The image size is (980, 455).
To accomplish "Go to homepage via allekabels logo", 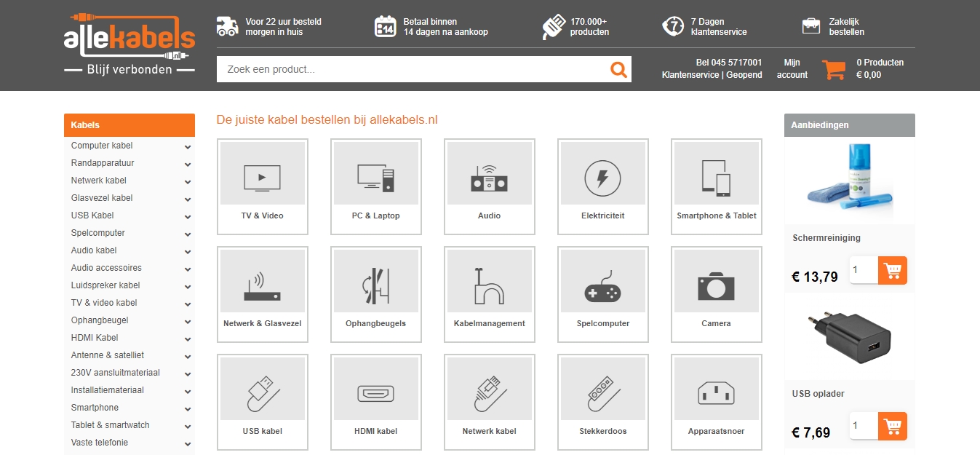I will (x=130, y=44).
